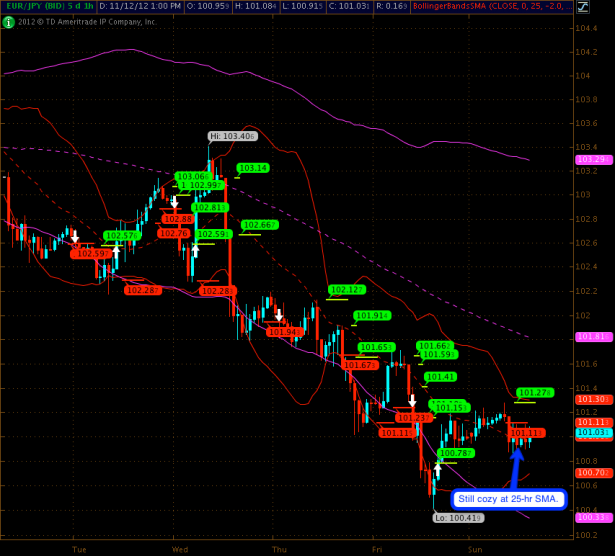The height and width of the screenshot is (556, 615).
Task: Select the green 102.12 price label
Action: [x=345, y=290]
